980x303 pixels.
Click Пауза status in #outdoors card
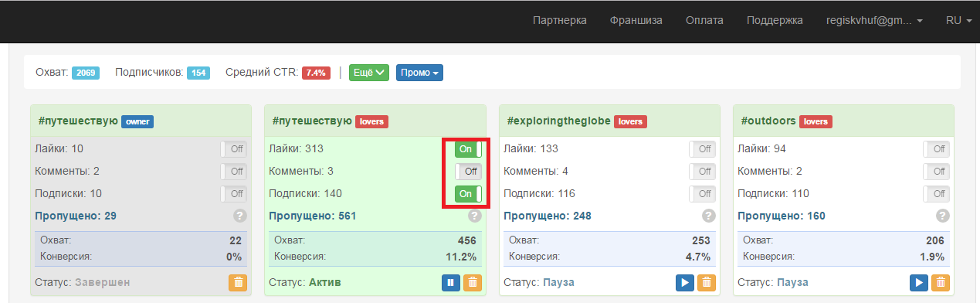793,282
